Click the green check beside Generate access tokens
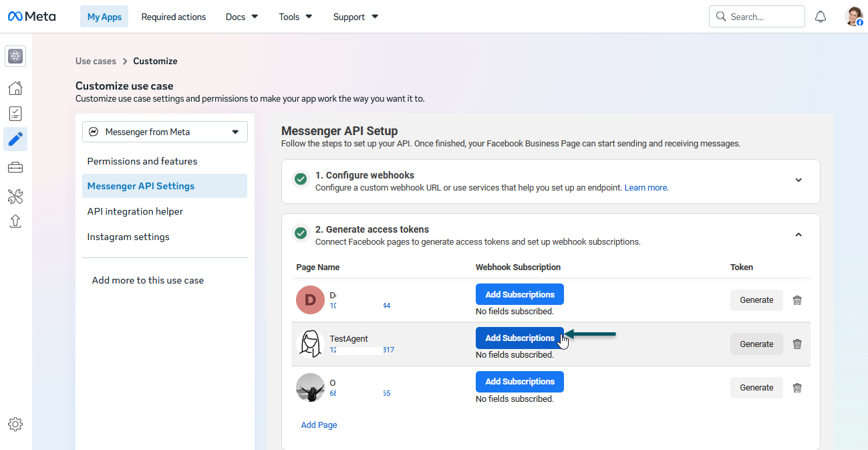The width and height of the screenshot is (868, 450). point(301,233)
